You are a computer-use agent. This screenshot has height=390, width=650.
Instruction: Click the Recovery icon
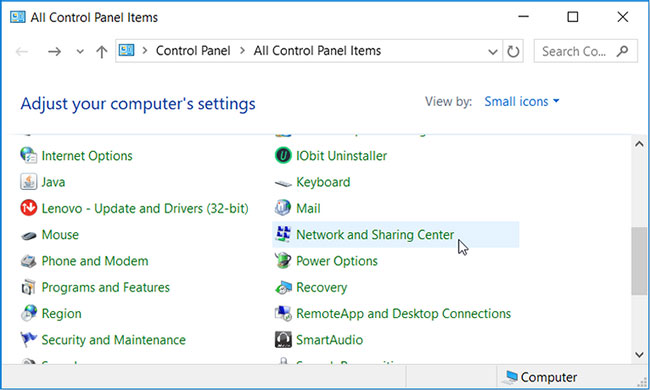pos(283,287)
